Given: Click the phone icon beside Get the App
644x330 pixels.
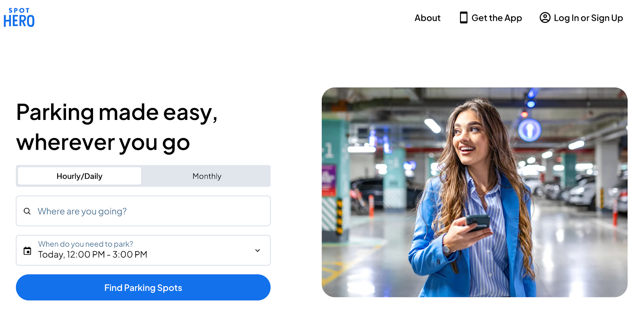Looking at the screenshot, I should [464, 18].
